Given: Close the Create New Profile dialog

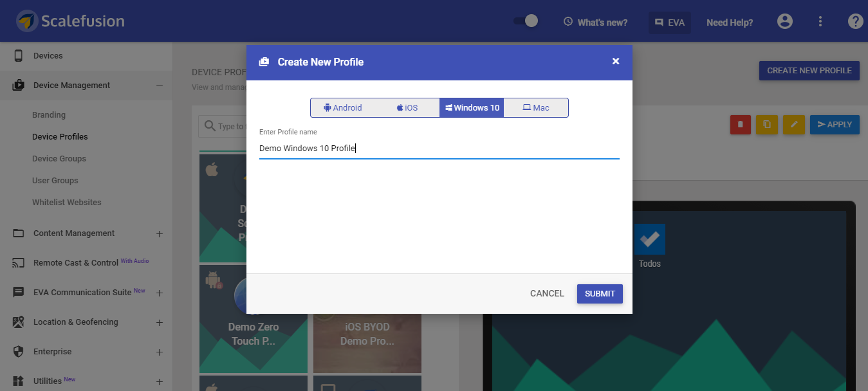Looking at the screenshot, I should point(616,62).
